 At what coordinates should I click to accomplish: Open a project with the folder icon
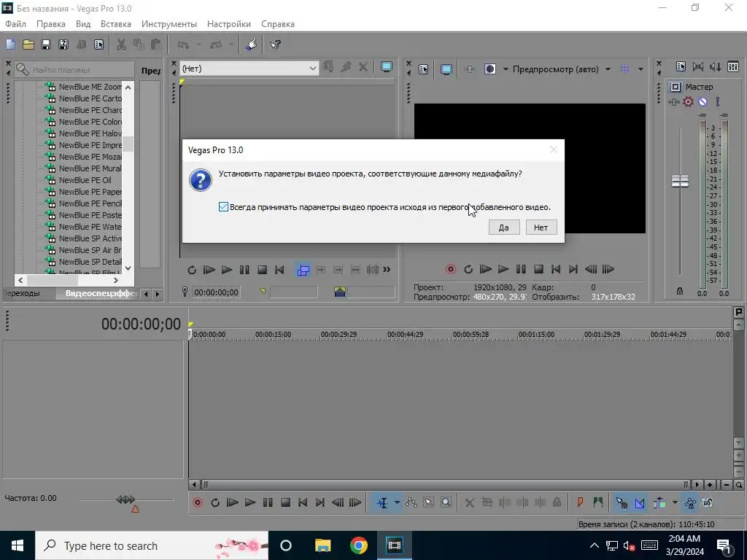(x=28, y=44)
